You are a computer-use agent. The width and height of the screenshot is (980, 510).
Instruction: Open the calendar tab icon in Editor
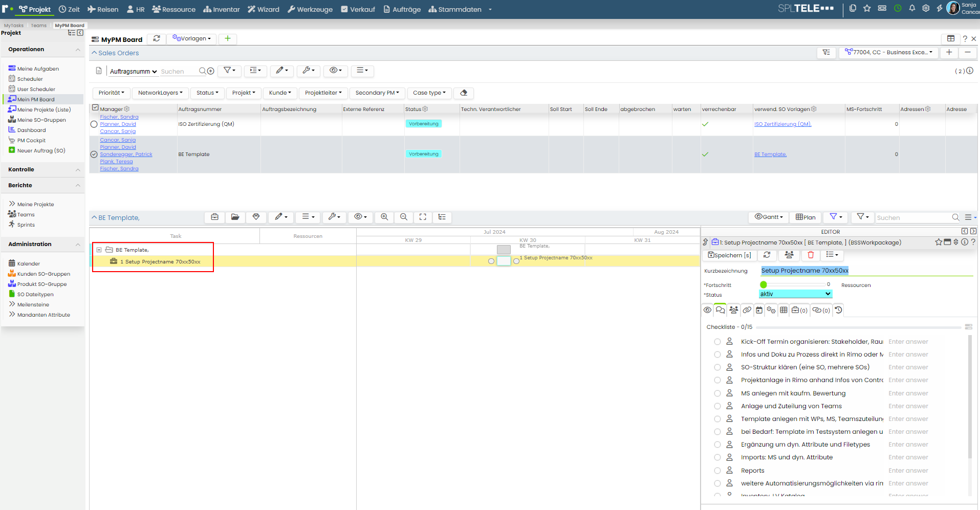[759, 310]
